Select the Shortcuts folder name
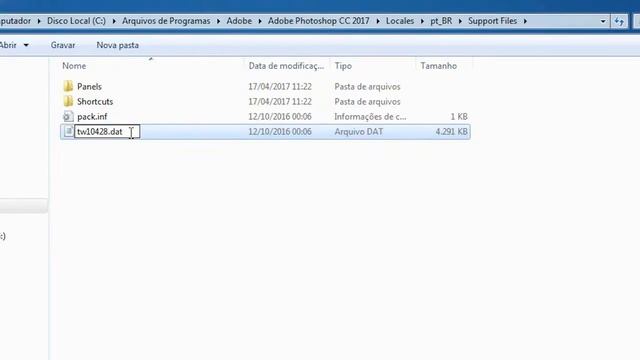This screenshot has height=360, width=640. [95, 102]
